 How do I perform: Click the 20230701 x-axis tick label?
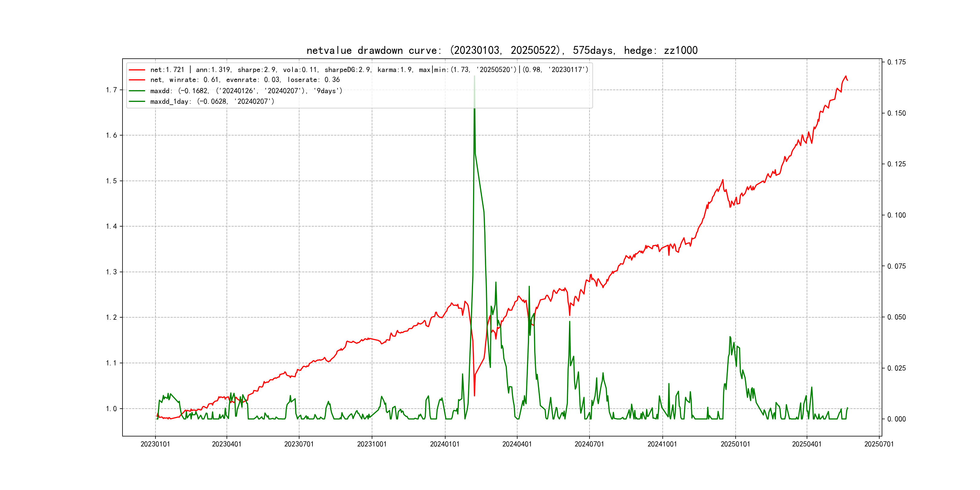pyautogui.click(x=299, y=444)
